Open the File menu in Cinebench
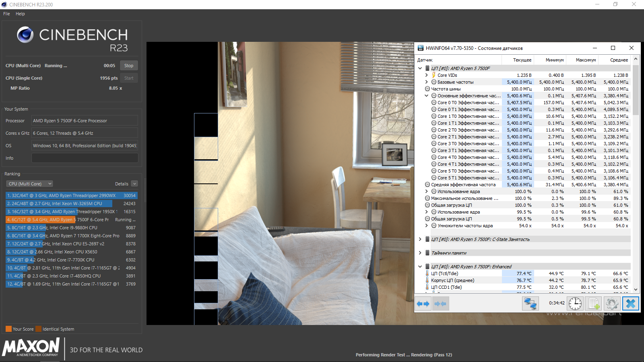 [x=6, y=14]
